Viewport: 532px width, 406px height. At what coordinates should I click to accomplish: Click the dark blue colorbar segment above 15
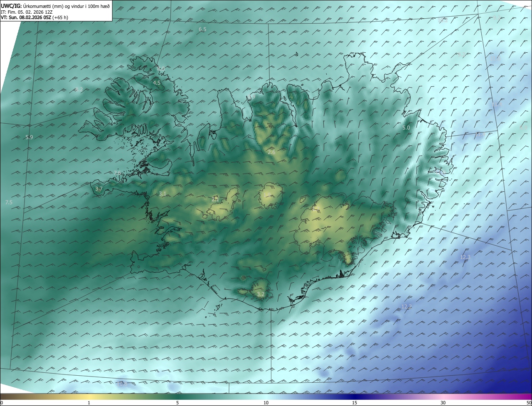(x=355, y=396)
